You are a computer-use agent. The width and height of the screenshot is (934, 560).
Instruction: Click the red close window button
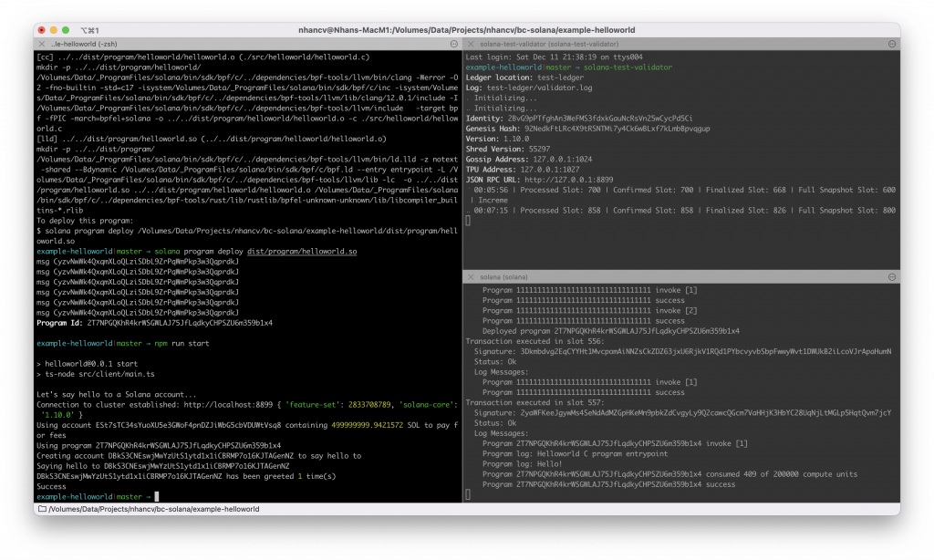tap(41, 30)
